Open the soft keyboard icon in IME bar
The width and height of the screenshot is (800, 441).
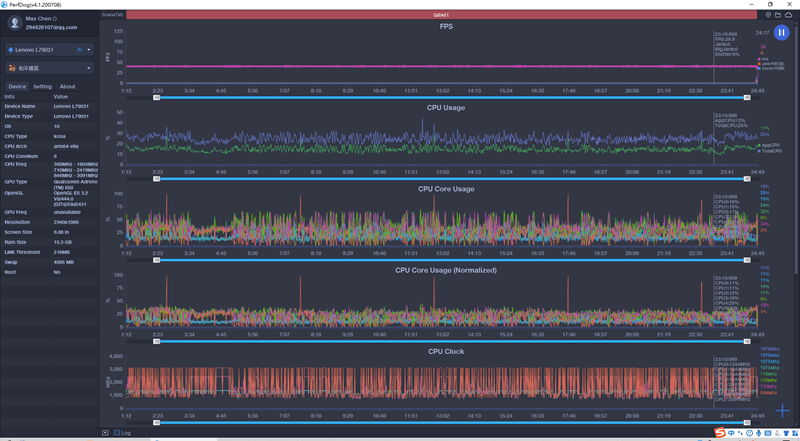[x=768, y=433]
